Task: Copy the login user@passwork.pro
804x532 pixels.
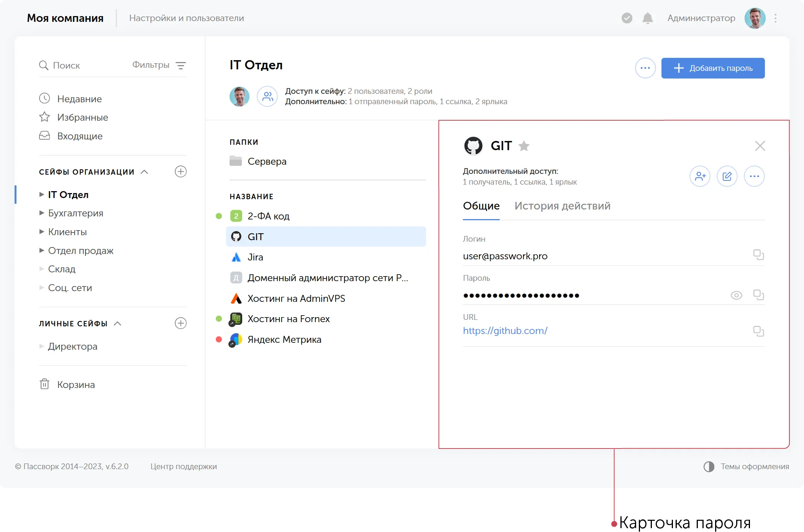Action: tap(758, 255)
